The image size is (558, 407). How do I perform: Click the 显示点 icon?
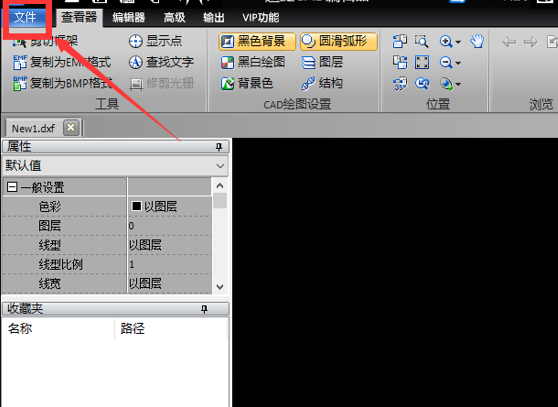(x=136, y=41)
